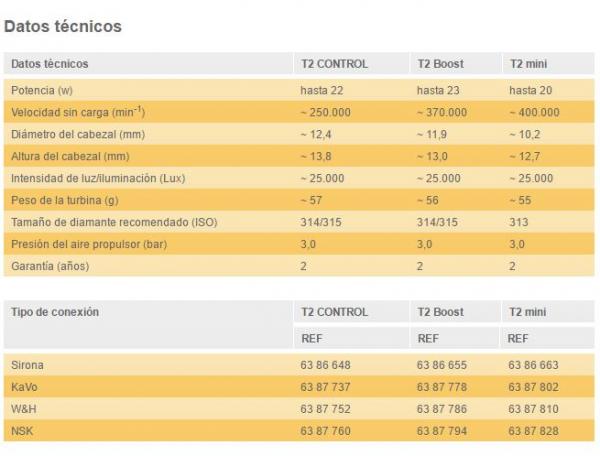The height and width of the screenshot is (456, 600).
Task: Click the 313 diamond size value
Action: point(518,222)
